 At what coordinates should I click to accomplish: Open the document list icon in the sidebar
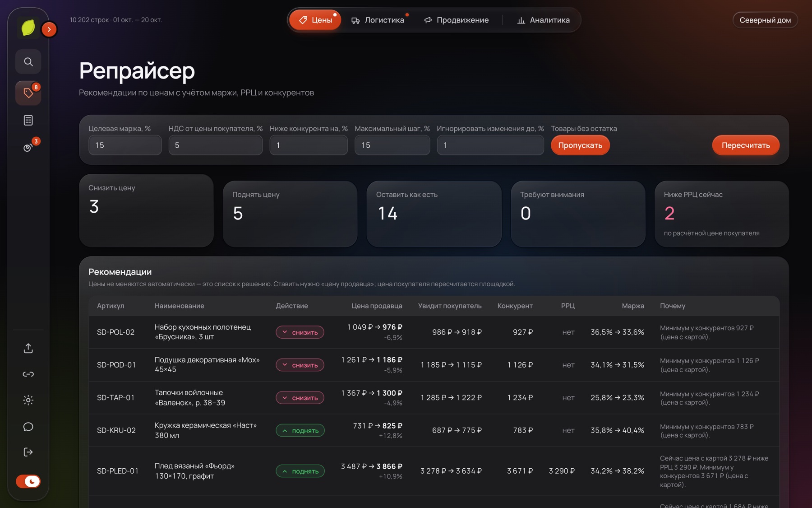(28, 120)
